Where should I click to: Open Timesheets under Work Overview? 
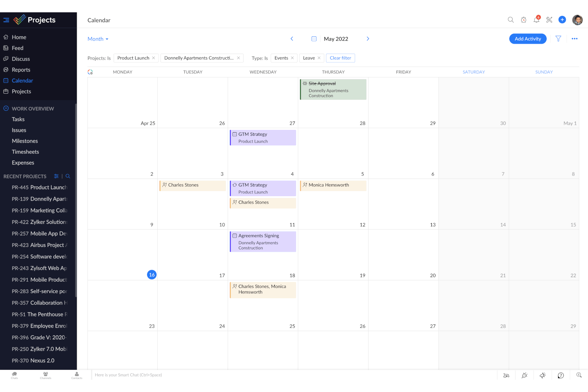[x=25, y=152]
